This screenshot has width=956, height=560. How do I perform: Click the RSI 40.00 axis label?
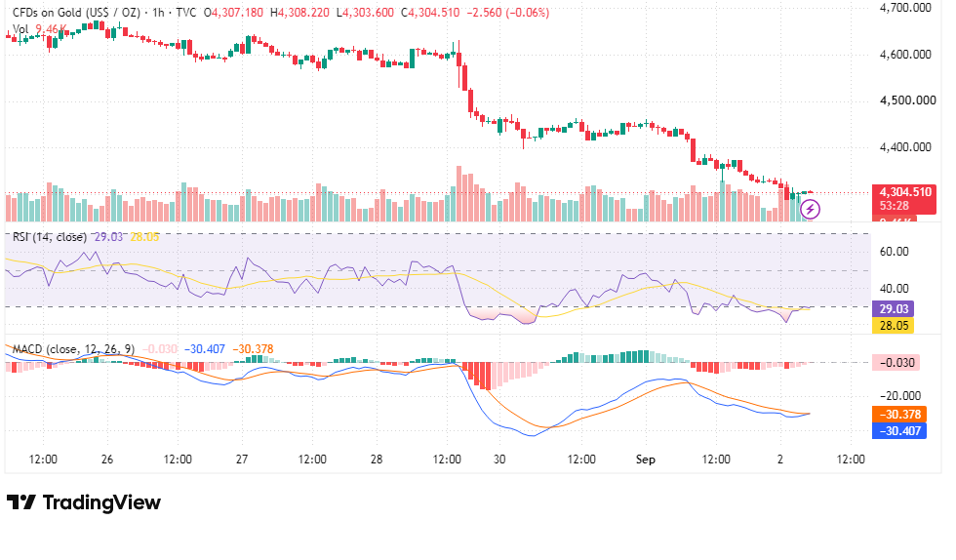[x=894, y=289]
